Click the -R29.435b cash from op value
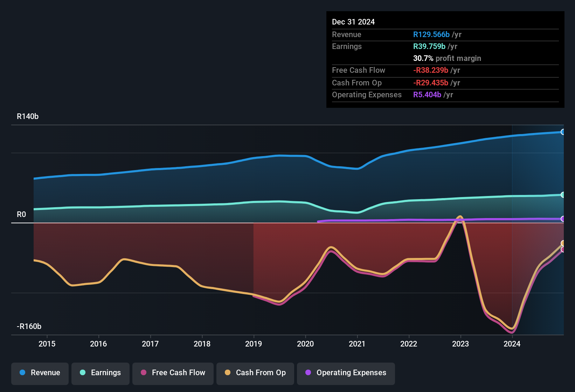575x392 pixels. pos(431,83)
